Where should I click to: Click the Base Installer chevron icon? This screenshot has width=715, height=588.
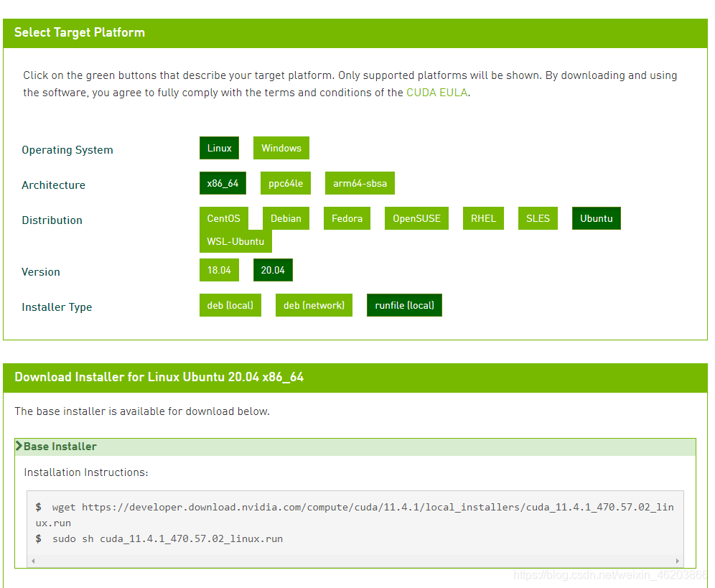click(x=19, y=446)
